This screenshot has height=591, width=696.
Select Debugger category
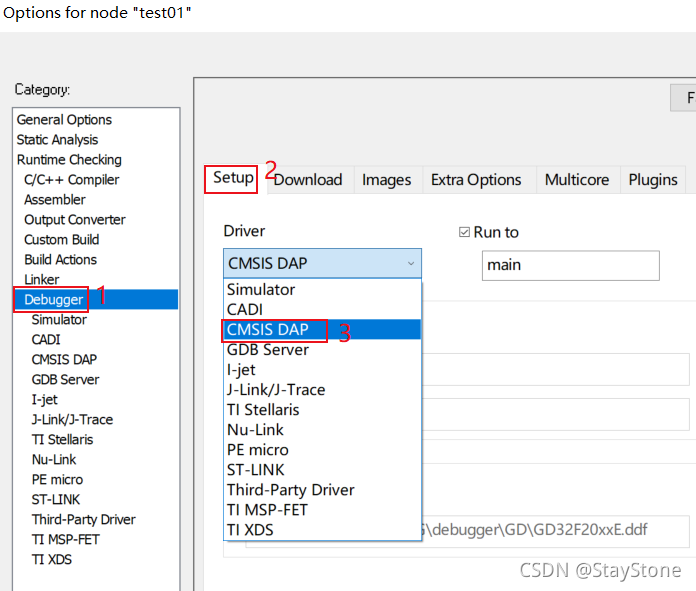tap(96, 300)
